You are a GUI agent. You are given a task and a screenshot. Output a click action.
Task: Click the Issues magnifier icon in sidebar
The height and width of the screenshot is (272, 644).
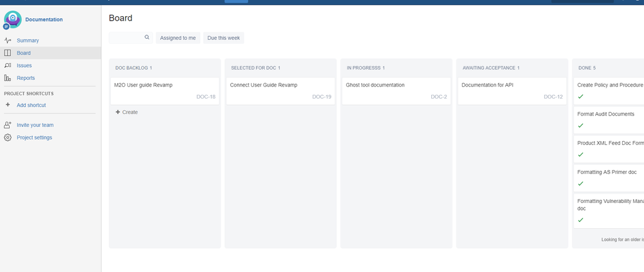click(x=7, y=65)
